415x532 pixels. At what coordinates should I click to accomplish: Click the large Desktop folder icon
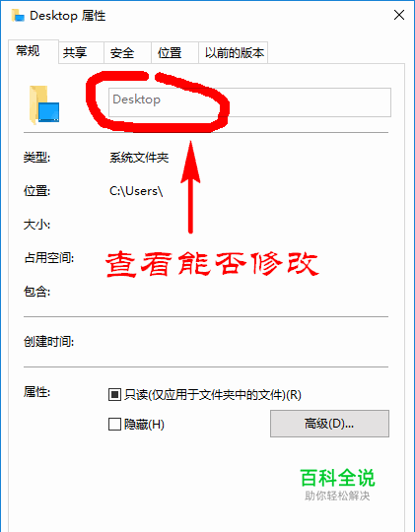pos(43,104)
